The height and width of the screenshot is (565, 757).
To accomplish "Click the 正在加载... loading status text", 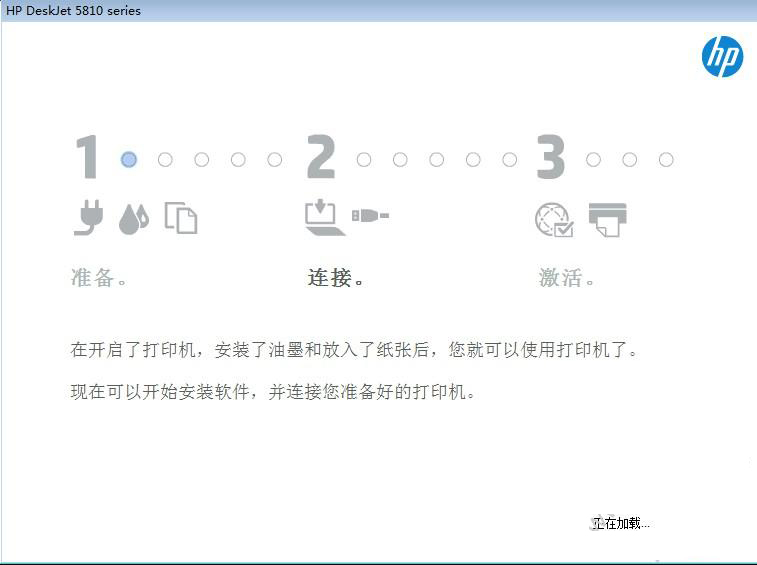I will click(x=621, y=523).
